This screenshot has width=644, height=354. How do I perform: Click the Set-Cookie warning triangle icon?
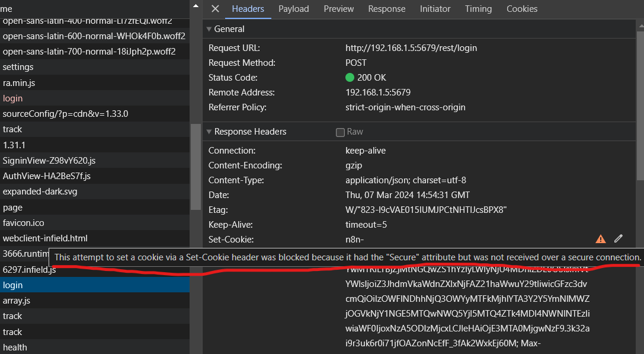pyautogui.click(x=601, y=239)
